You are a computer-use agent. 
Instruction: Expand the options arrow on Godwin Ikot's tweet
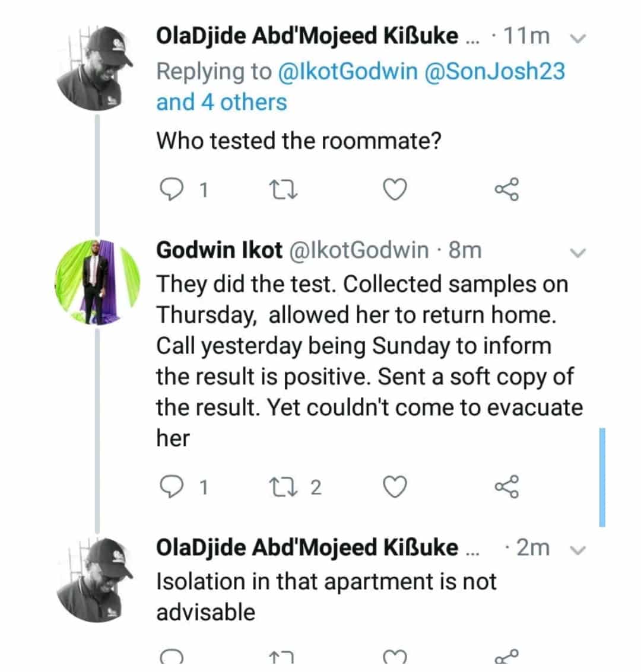[577, 253]
